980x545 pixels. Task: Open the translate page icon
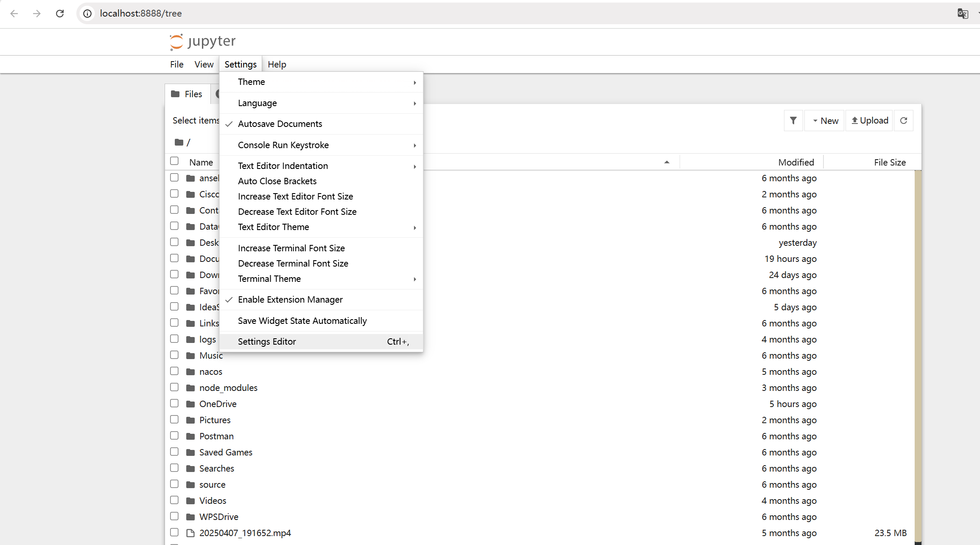[963, 14]
